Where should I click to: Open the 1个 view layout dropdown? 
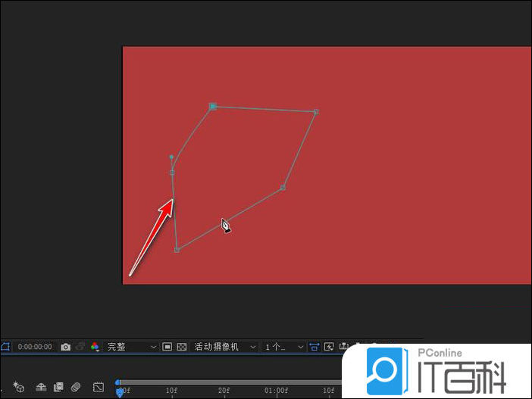click(x=283, y=347)
